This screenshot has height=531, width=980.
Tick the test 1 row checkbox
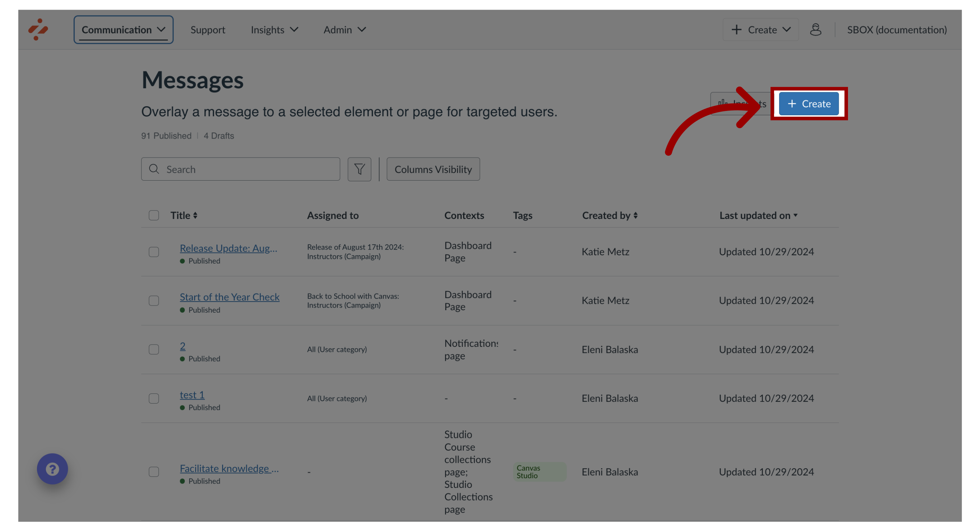(x=154, y=399)
